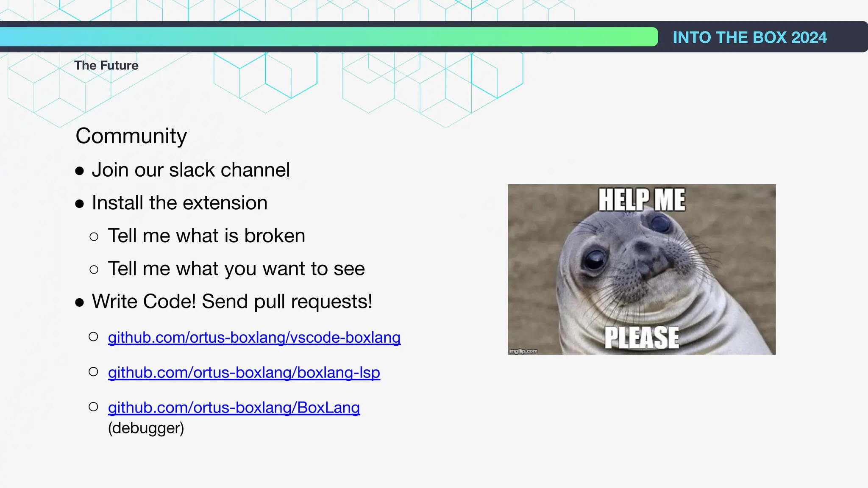Viewport: 868px width, 488px height.
Task: Click the HELP ME caption on the meme
Action: 641,200
